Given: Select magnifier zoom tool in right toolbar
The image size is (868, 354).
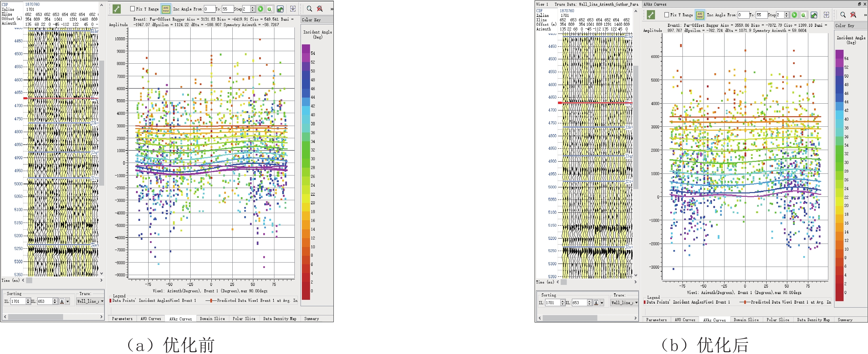Looking at the screenshot, I should (x=843, y=15).
